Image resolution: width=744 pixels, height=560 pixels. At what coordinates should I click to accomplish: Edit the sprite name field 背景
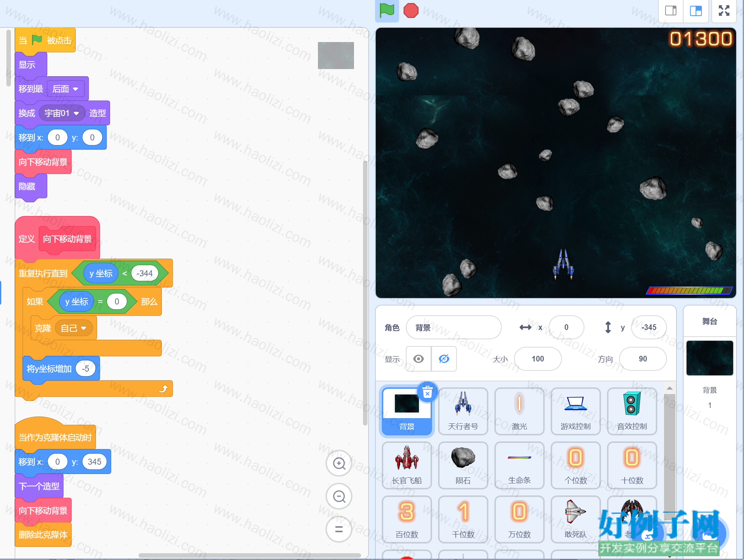453,327
